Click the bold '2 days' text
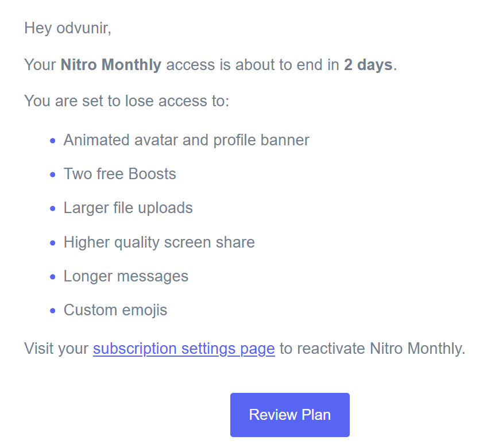Viewport: 487px width, 448px height. [368, 65]
